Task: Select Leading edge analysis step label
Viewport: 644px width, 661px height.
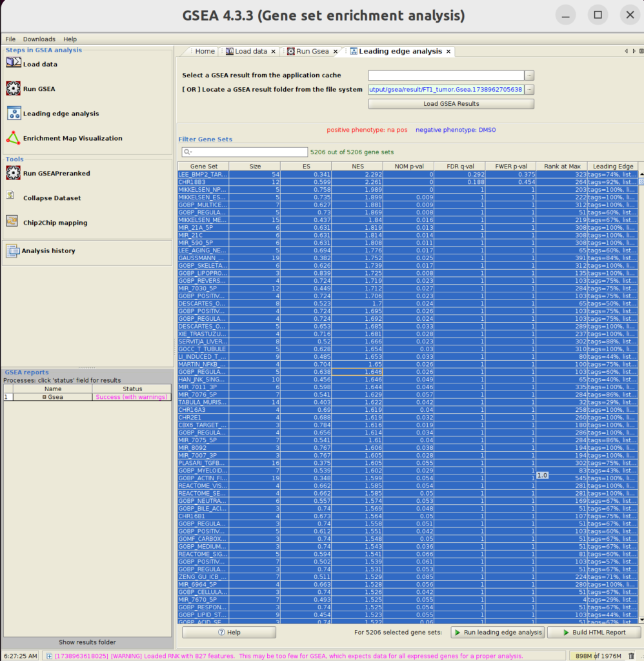Action: click(61, 114)
